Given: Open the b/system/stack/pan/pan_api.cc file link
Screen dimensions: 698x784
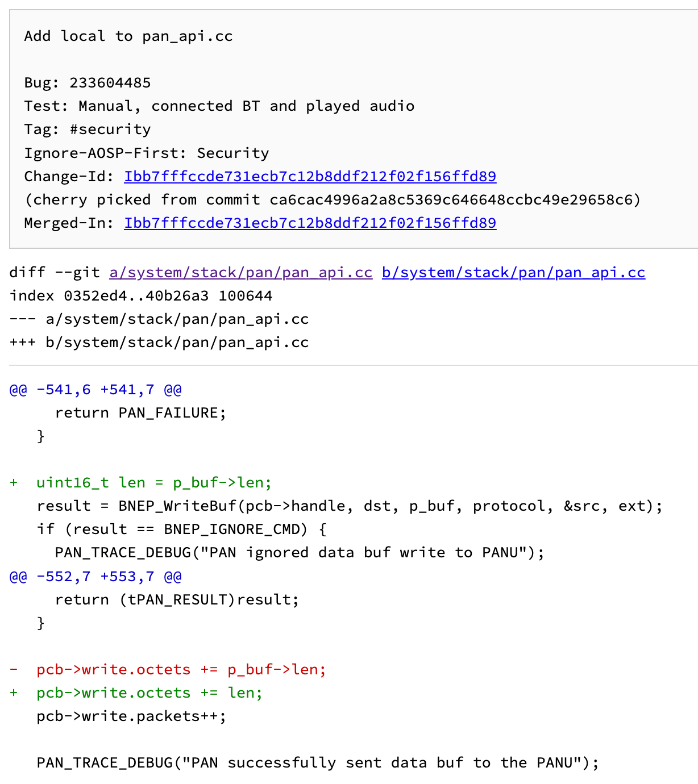Looking at the screenshot, I should [513, 272].
